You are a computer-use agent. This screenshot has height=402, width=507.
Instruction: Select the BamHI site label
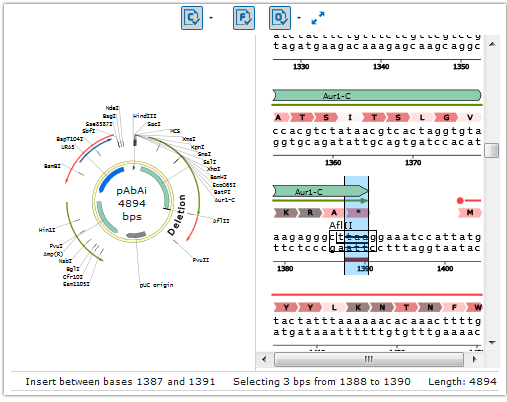coord(219,177)
